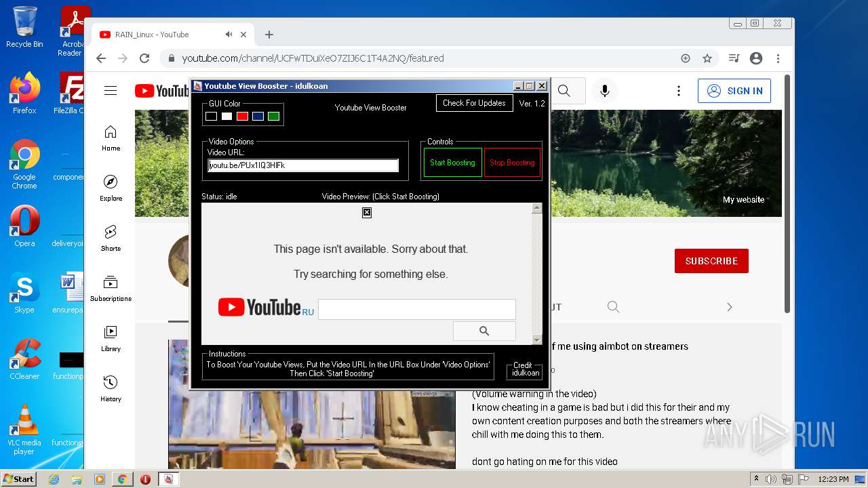The image size is (868, 488).
Task: Open the file explorer taskbar icon
Action: click(77, 479)
